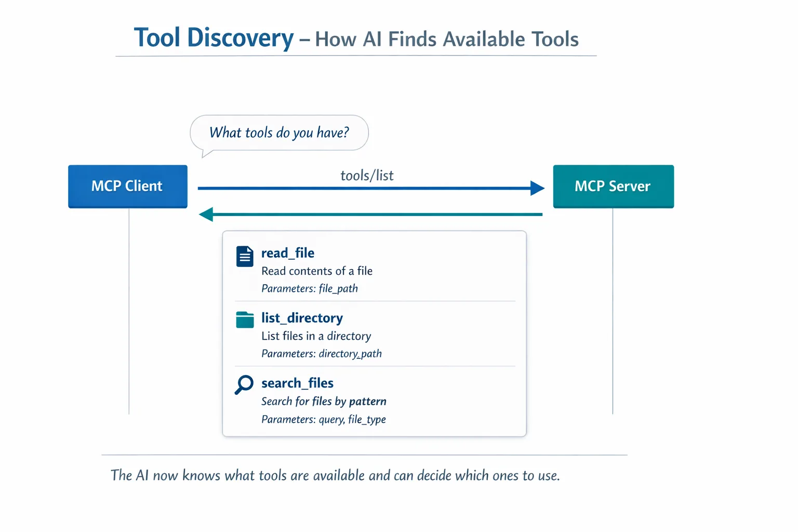798x532 pixels.
Task: Click the tools/list label
Action: click(x=367, y=176)
